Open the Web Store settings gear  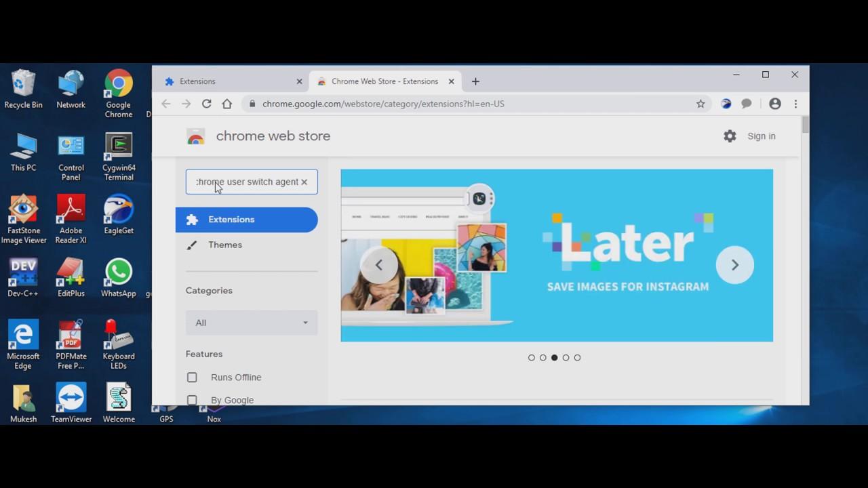click(730, 136)
